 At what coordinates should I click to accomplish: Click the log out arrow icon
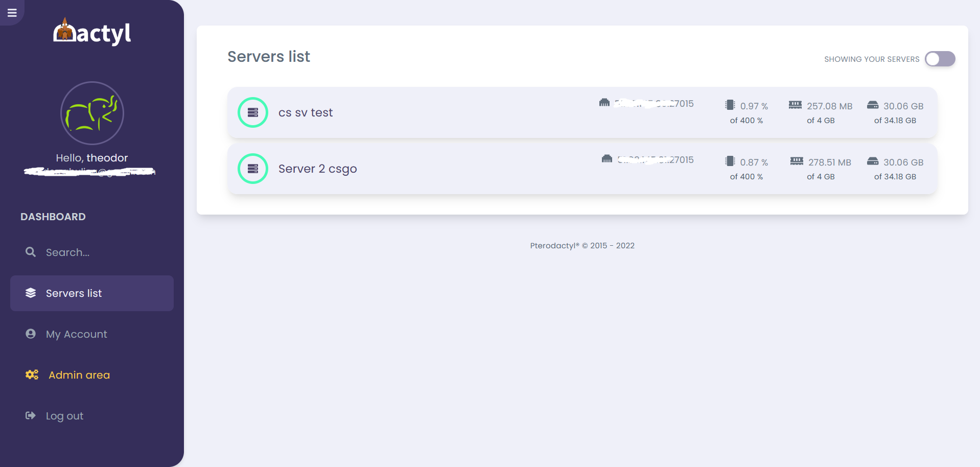pyautogui.click(x=31, y=415)
